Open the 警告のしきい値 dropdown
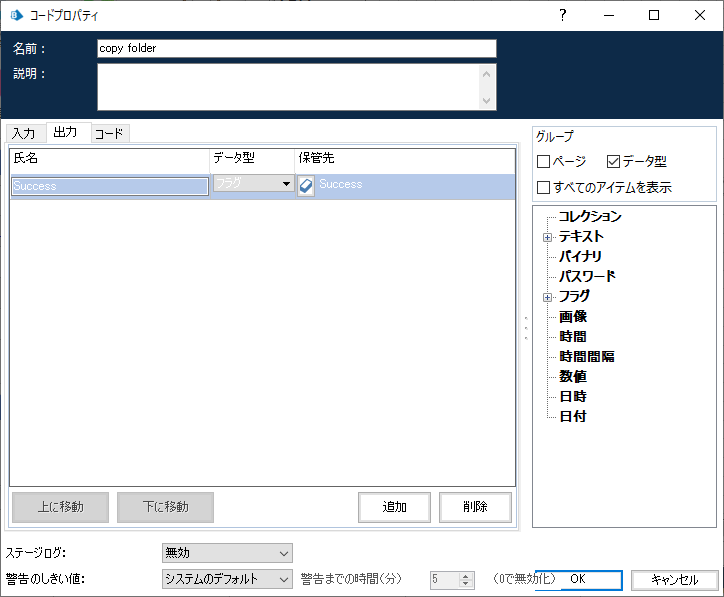The height and width of the screenshot is (597, 724). coord(227,579)
